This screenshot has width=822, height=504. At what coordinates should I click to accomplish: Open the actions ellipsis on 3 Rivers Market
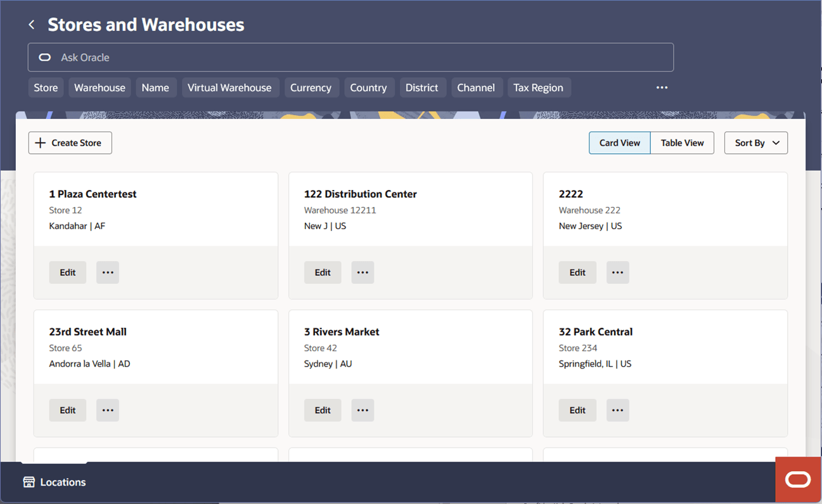click(363, 410)
